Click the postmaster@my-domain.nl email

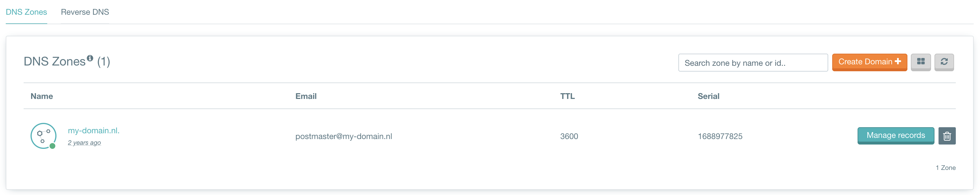[344, 136]
